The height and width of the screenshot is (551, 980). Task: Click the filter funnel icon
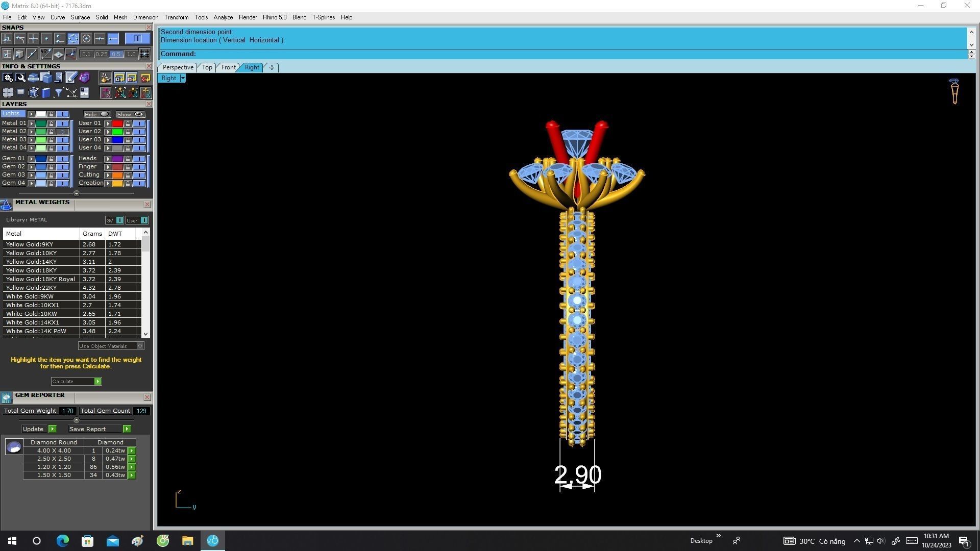point(58,92)
